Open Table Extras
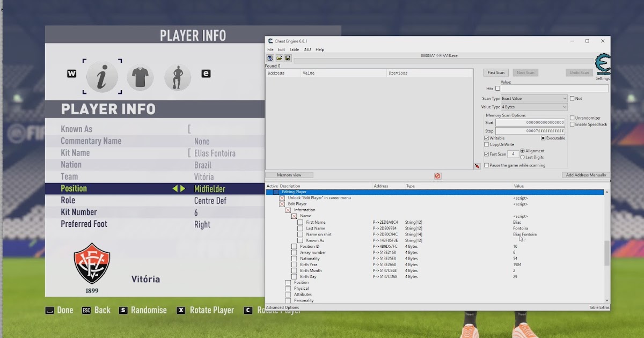The width and height of the screenshot is (644, 338). point(599,307)
